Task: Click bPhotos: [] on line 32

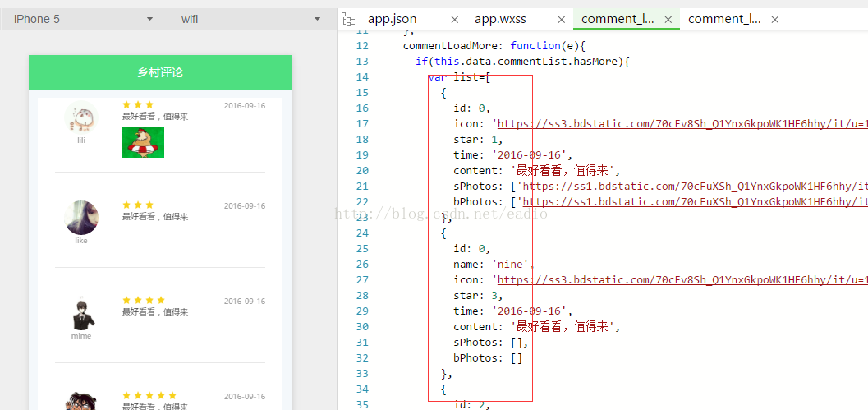Action: [x=488, y=358]
